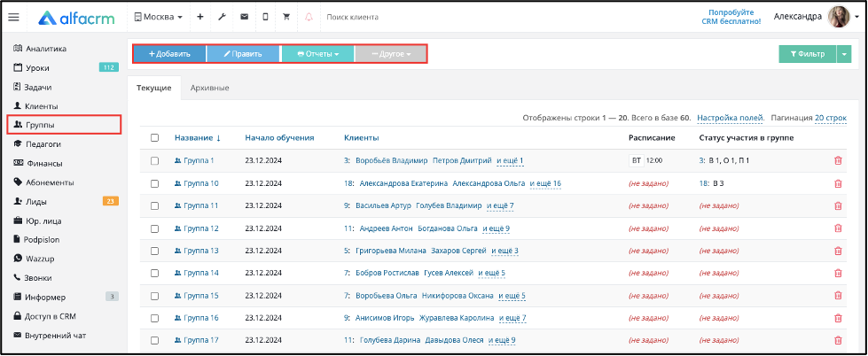The image size is (868, 356).
Task: Delete Группа 15 with trash icon
Action: tap(838, 296)
